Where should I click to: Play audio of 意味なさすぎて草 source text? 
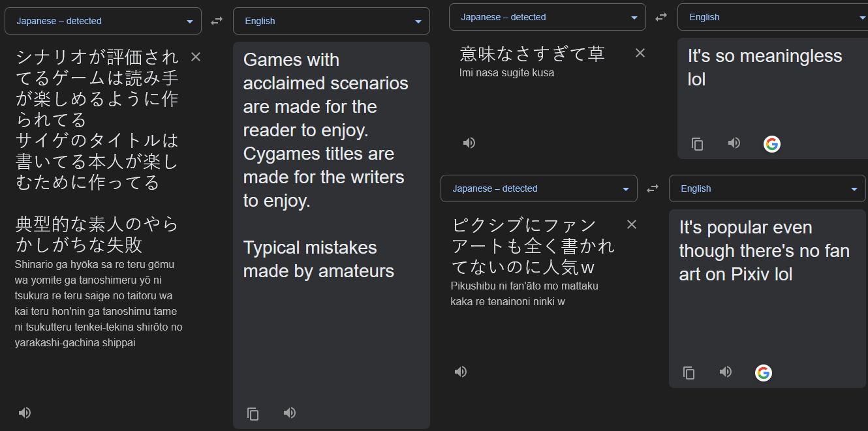(x=469, y=143)
